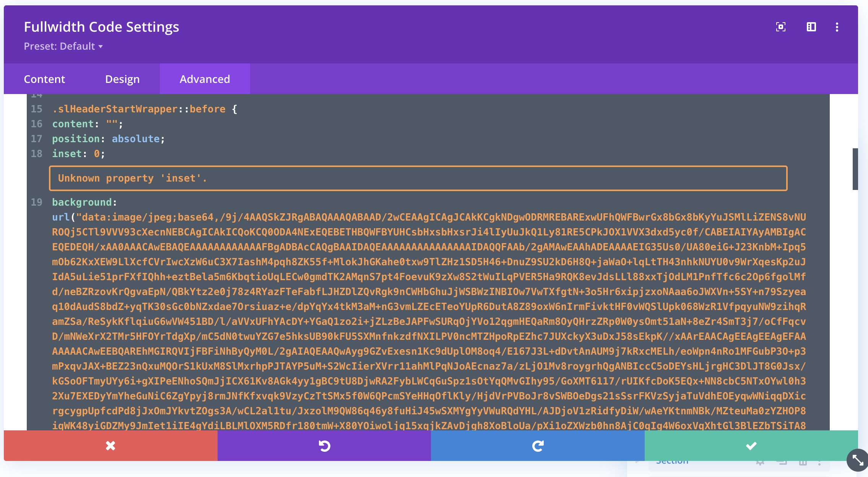
Task: Click the code editor vertical scrollbar thumb
Action: (855, 169)
